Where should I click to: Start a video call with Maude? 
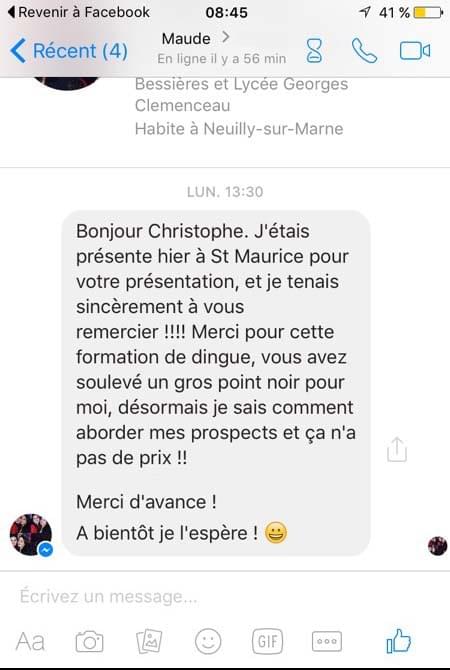point(415,51)
